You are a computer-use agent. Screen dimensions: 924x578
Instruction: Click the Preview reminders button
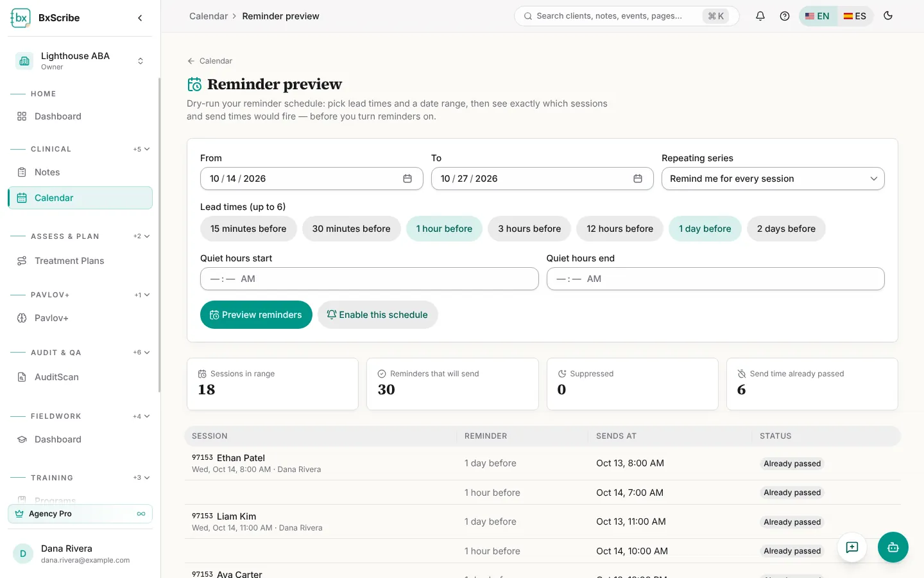point(256,315)
